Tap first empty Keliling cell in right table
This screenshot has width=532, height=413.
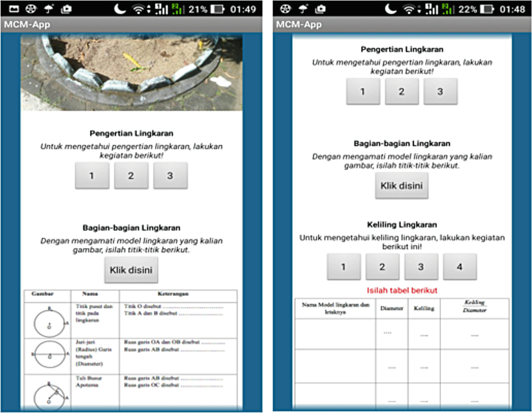click(424, 334)
